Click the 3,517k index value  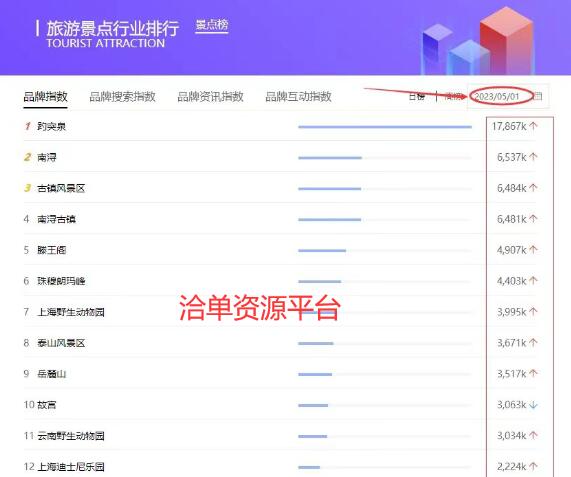512,374
